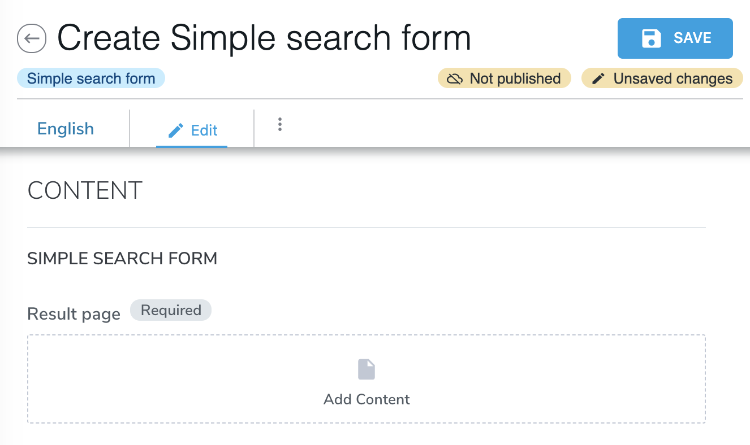Viewport: 750px width, 445px height.
Task: Click the pencil icon in Edit tab
Action: 176,131
